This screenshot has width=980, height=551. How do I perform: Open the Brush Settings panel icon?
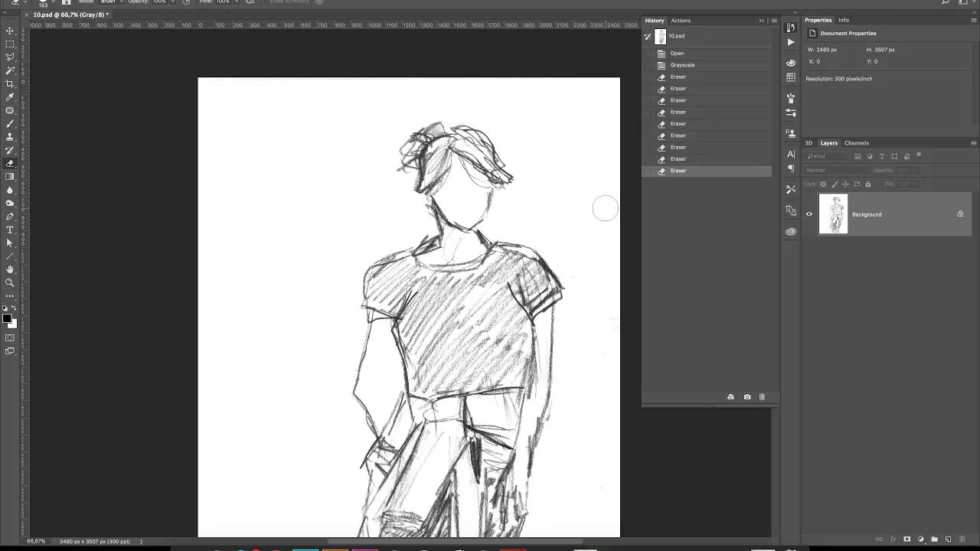(791, 112)
